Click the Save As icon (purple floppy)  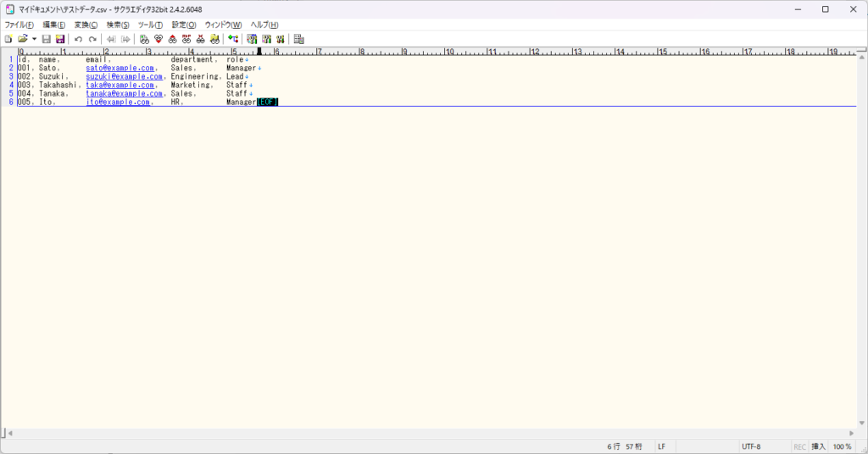[x=60, y=39]
